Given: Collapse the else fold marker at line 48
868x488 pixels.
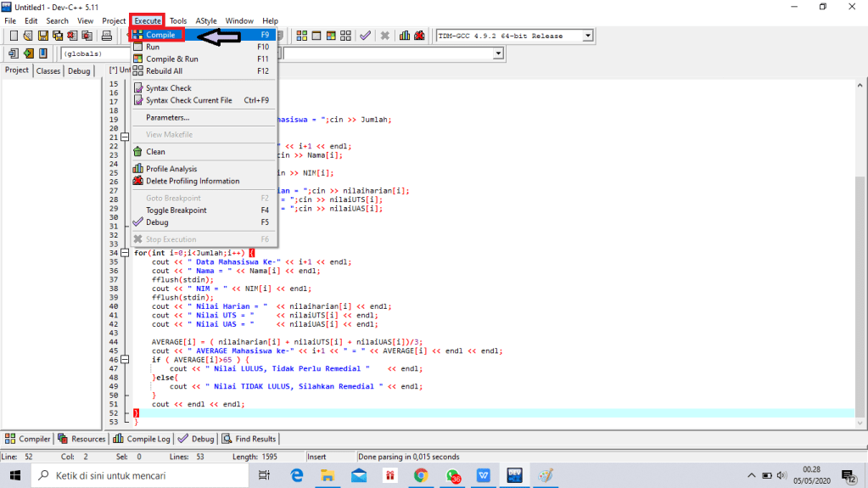Looking at the screenshot, I should (125, 376).
